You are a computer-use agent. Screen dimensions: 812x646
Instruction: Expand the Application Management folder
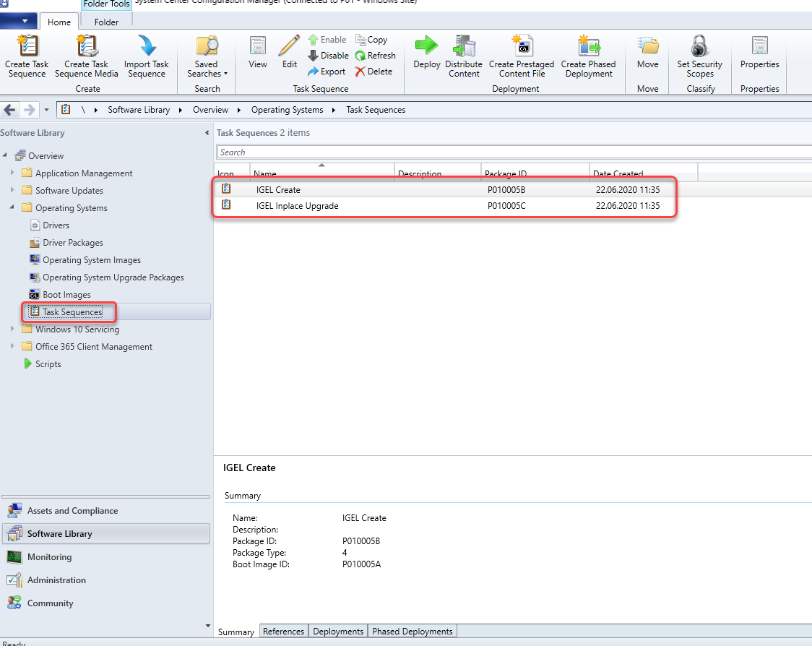[x=12, y=173]
